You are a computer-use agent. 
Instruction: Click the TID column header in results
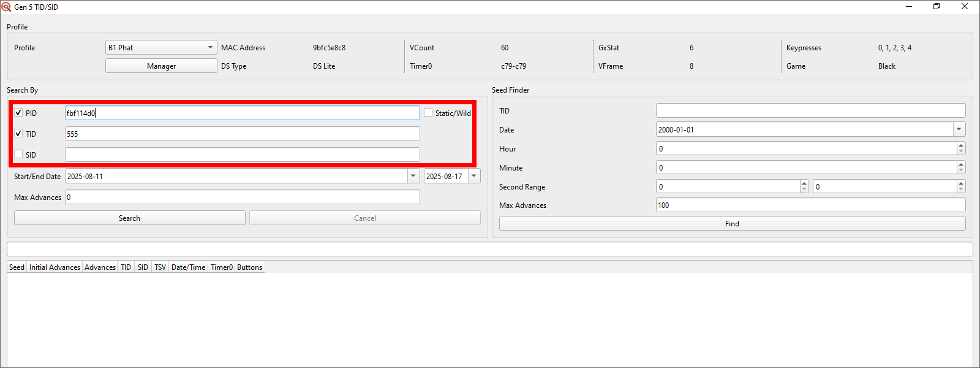126,267
